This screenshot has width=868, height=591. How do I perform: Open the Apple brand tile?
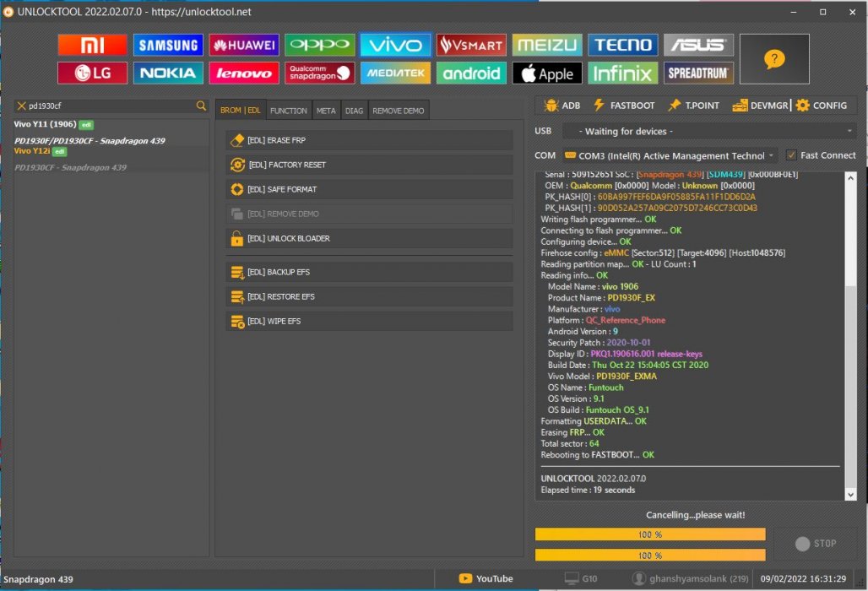click(x=547, y=73)
